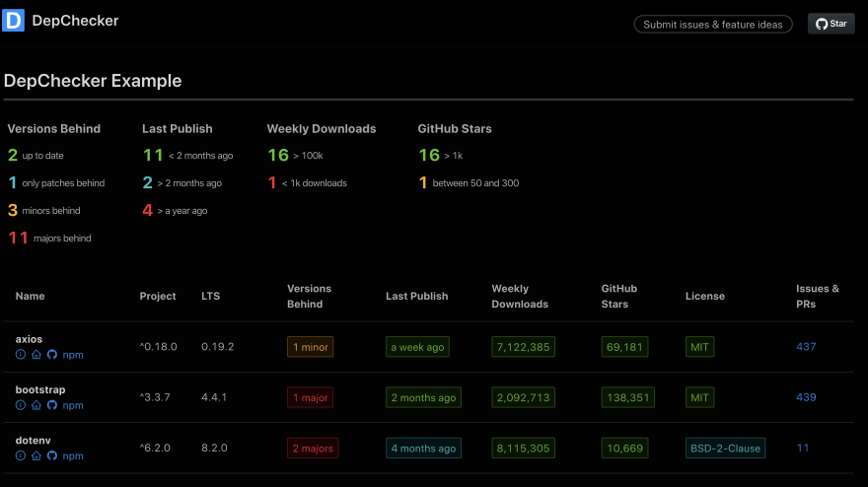Open the GitHub icon for bootstrap

point(52,405)
